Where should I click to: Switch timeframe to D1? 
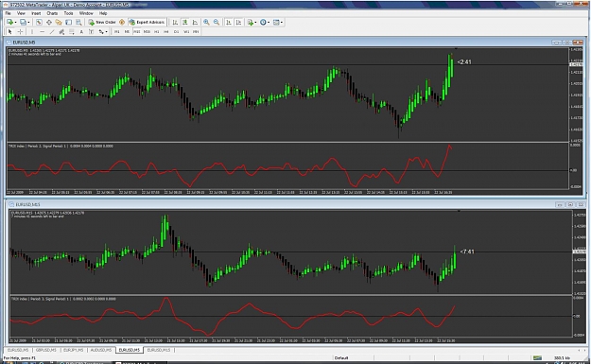tap(176, 31)
